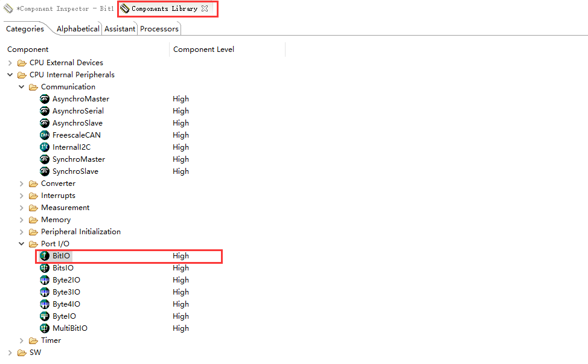
Task: Click the High level cell of BitsIO
Action: (x=181, y=268)
